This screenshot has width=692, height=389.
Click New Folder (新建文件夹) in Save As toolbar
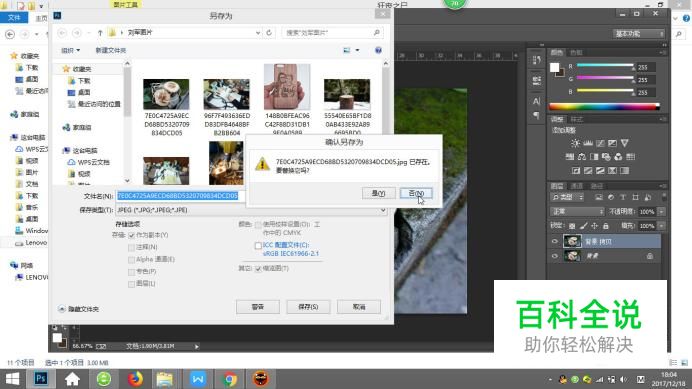click(111, 50)
